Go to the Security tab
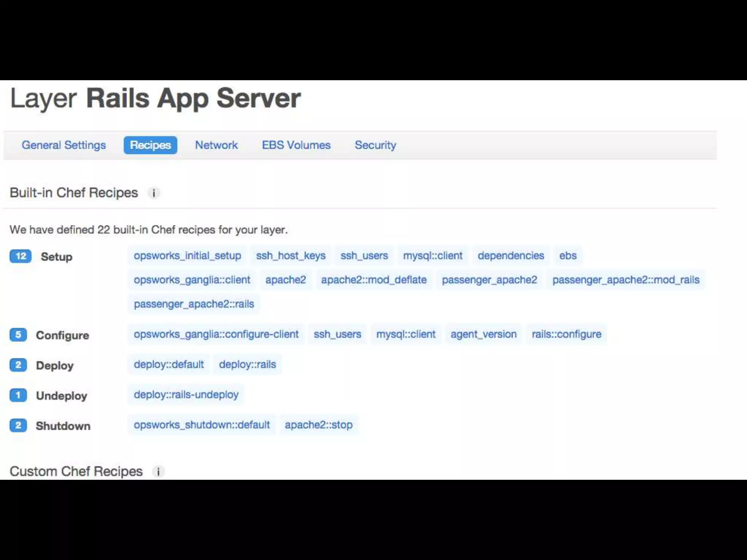 pyautogui.click(x=375, y=145)
